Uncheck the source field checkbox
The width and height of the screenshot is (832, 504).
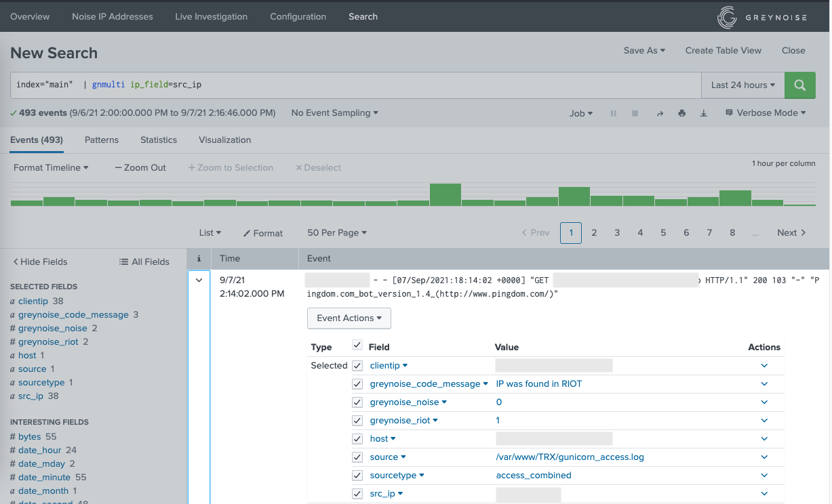(357, 457)
